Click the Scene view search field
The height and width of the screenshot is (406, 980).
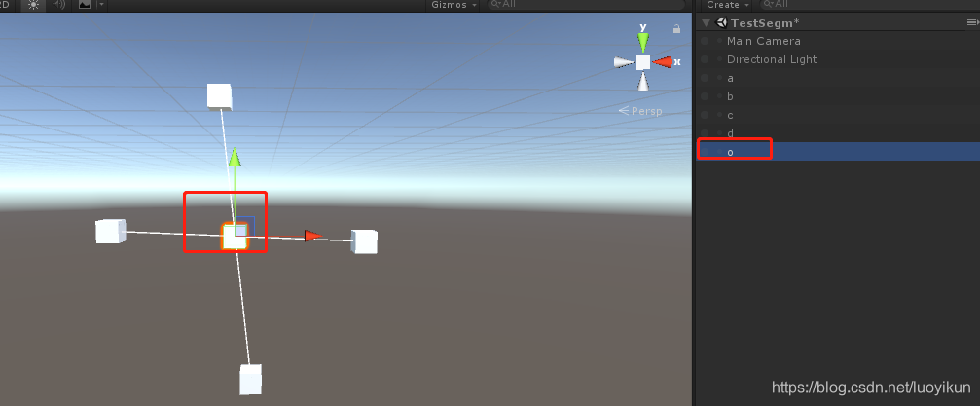coord(584,4)
